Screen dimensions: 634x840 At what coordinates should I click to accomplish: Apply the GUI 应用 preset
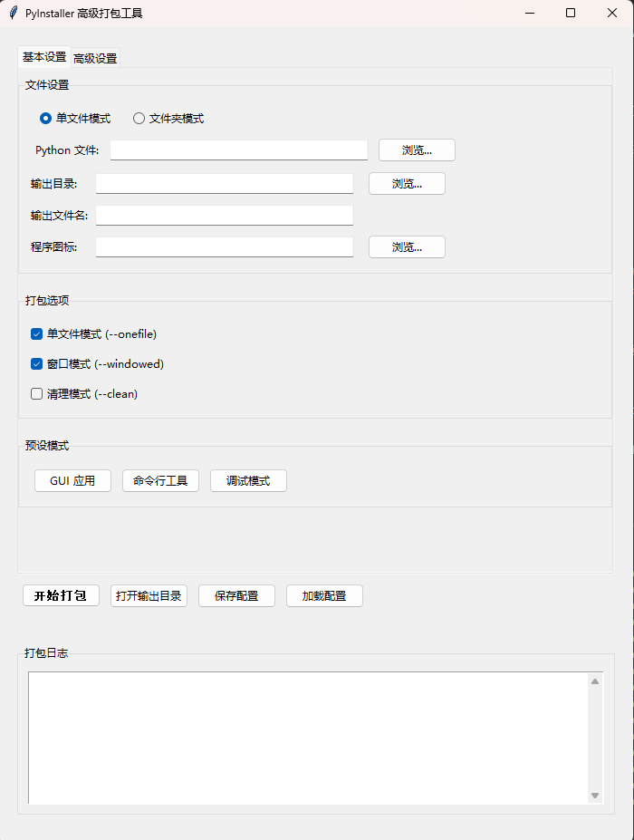(x=72, y=480)
